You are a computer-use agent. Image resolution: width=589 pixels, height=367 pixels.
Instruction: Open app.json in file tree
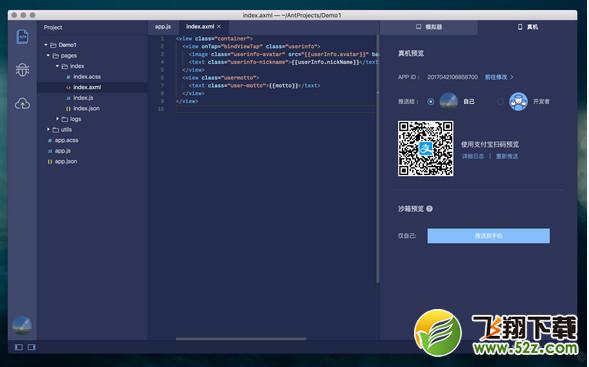(66, 162)
